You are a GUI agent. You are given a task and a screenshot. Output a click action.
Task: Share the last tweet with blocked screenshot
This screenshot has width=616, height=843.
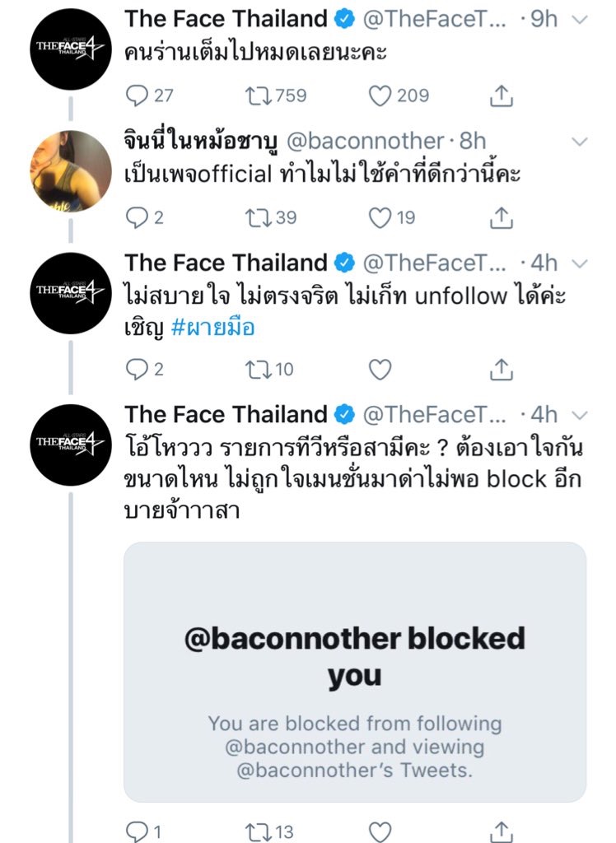(501, 831)
